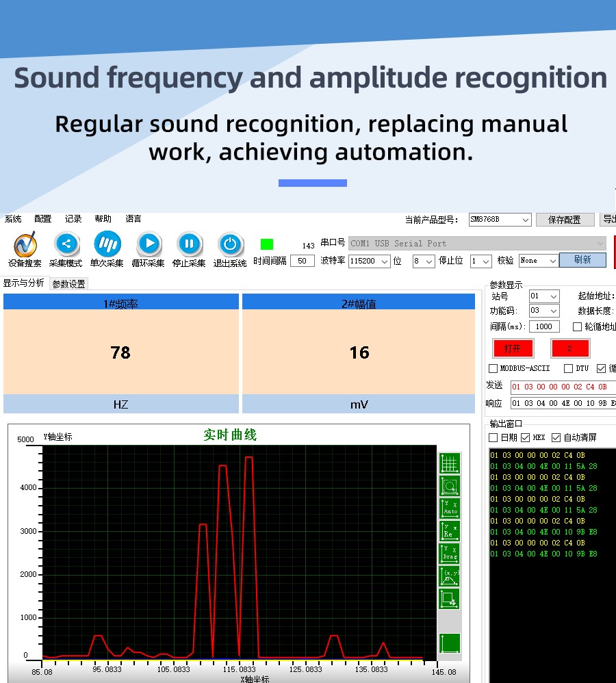This screenshot has width=616, height=683.
Task: Open the 功能码 03 function code dropdown
Action: point(544,311)
